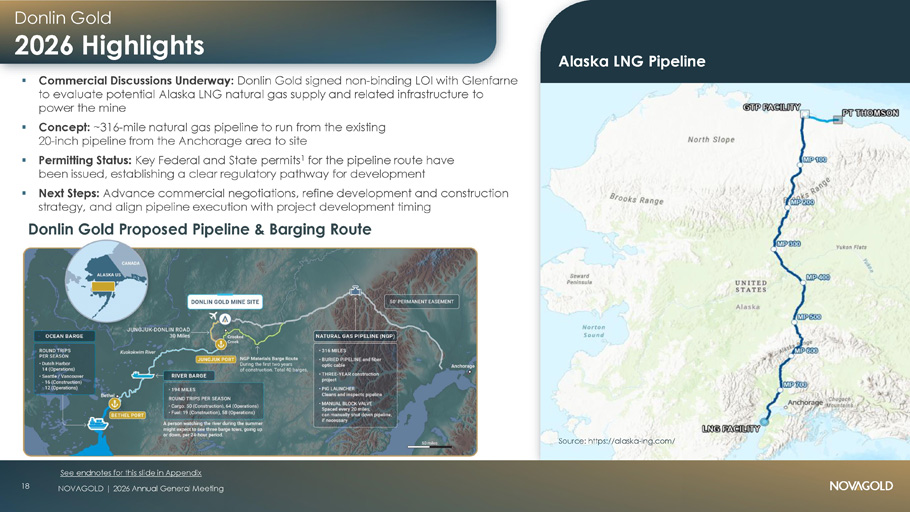Click the "GTP FACILITY" label text
The width and height of the screenshot is (910, 512).
[771, 107]
